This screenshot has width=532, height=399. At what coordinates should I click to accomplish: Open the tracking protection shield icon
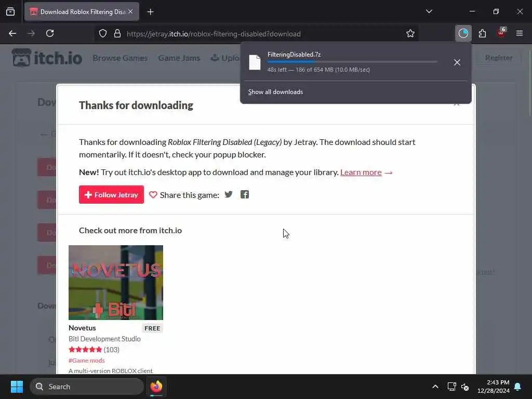103,34
